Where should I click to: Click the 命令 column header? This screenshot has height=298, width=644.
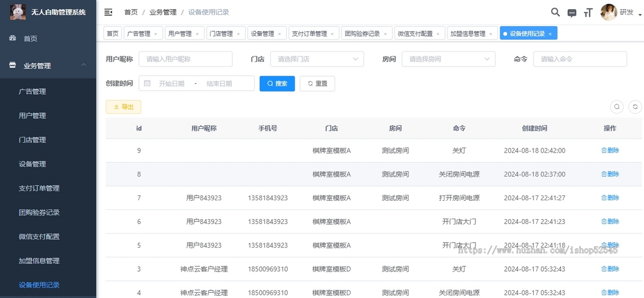click(459, 128)
